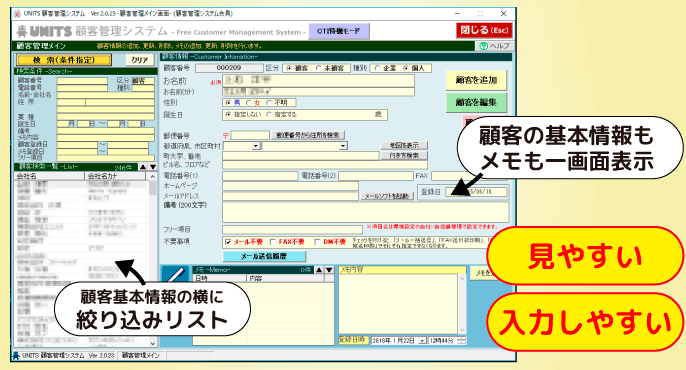Open the city (市区町村) dropdown
Image resolution: width=686 pixels, height=370 pixels.
(343, 146)
